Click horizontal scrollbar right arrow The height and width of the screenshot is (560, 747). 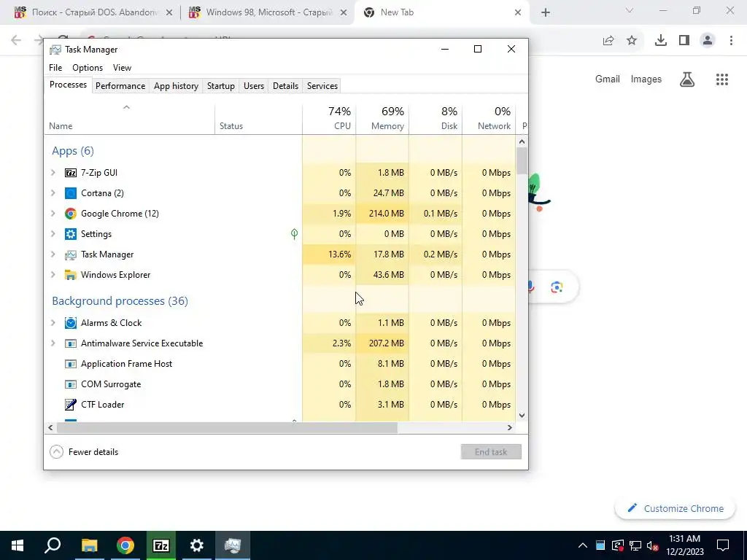510,427
